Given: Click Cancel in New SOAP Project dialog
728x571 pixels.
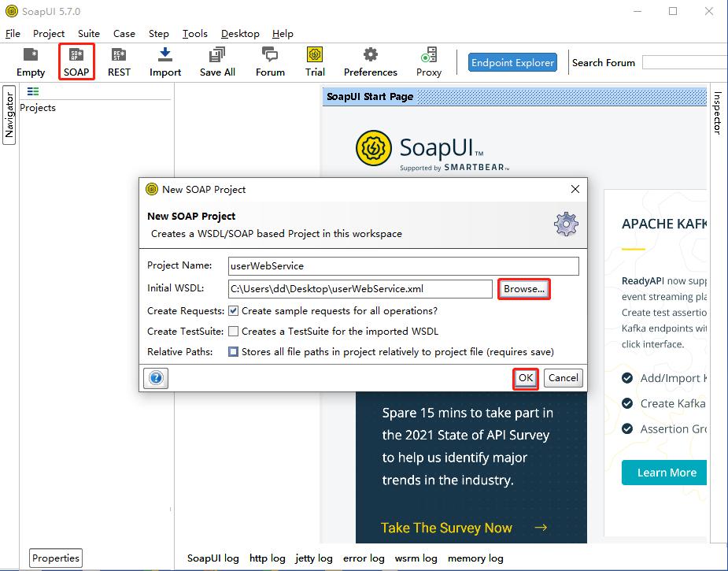Looking at the screenshot, I should tap(564, 378).
